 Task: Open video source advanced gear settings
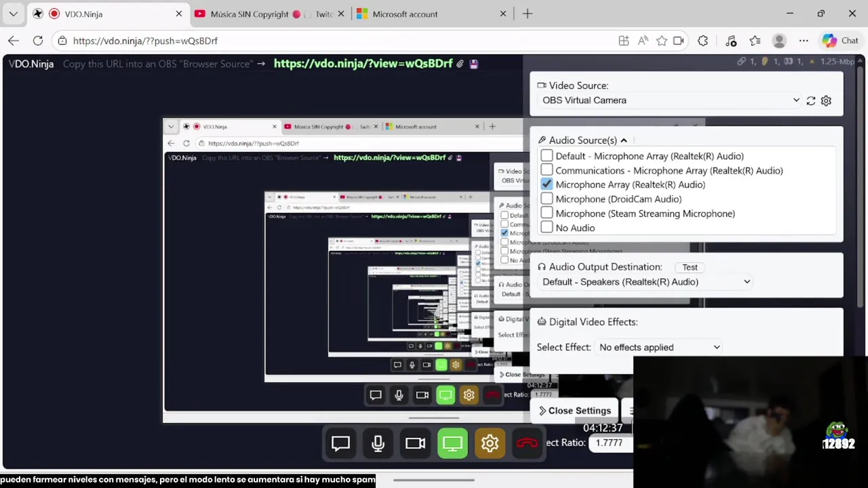click(826, 100)
